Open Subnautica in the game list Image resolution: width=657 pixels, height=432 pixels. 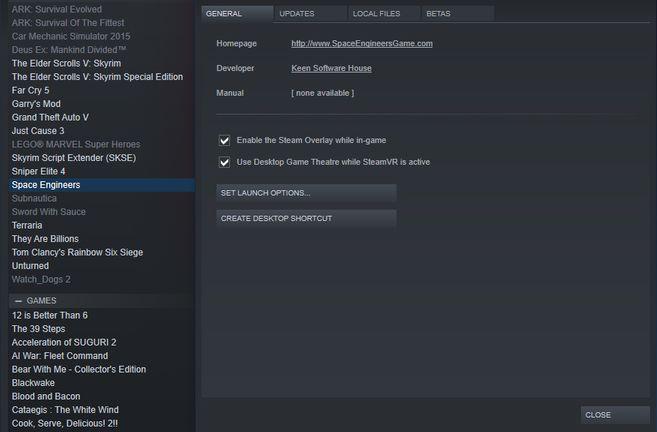coord(35,198)
